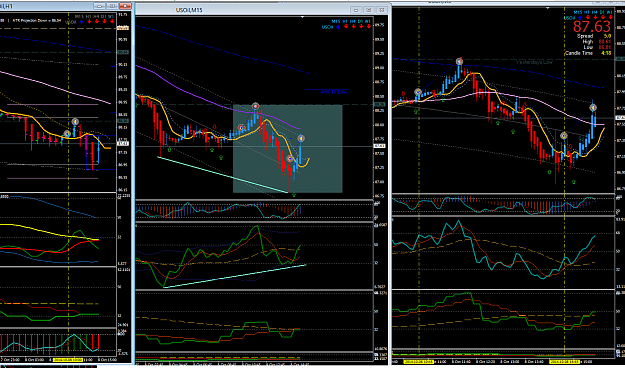
Task: Click the H4 red down arrow in USOil,M15 window
Action: [354, 26]
